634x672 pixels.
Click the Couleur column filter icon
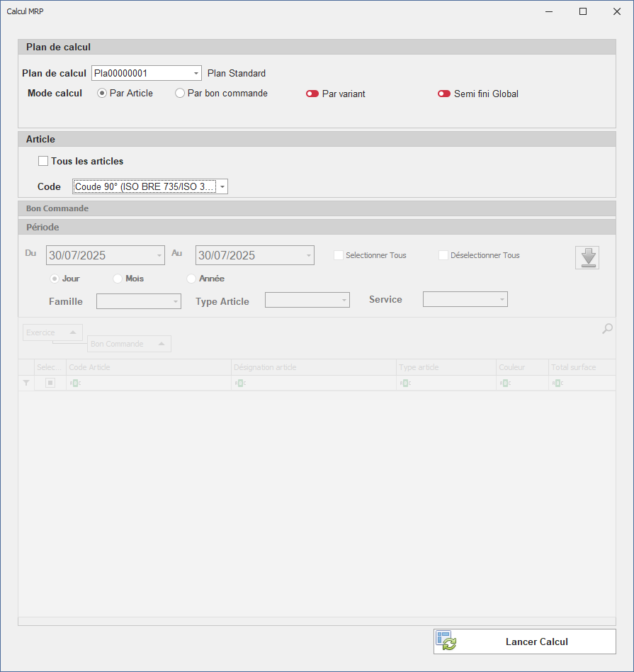pyautogui.click(x=504, y=383)
